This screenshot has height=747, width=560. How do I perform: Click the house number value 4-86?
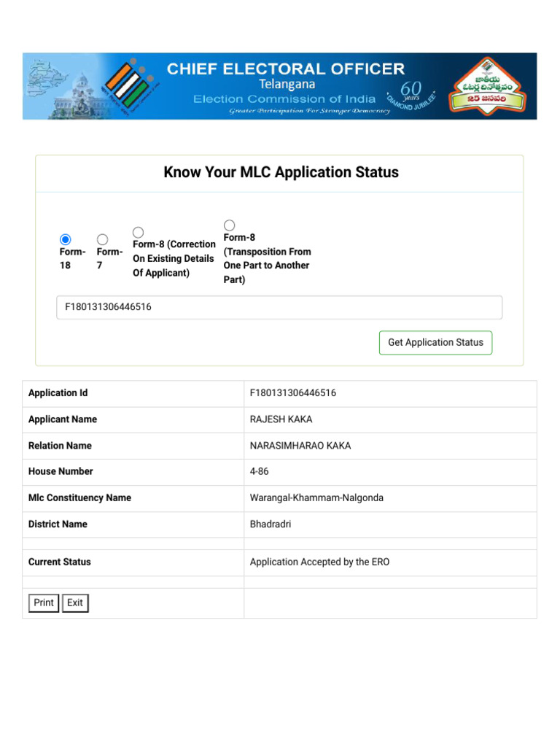(259, 471)
